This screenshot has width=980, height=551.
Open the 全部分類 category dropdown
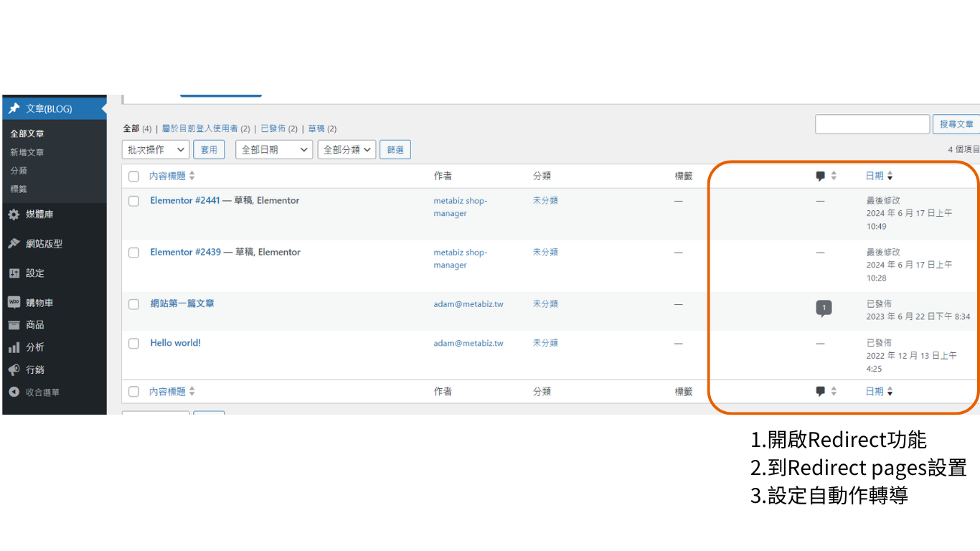tap(347, 150)
